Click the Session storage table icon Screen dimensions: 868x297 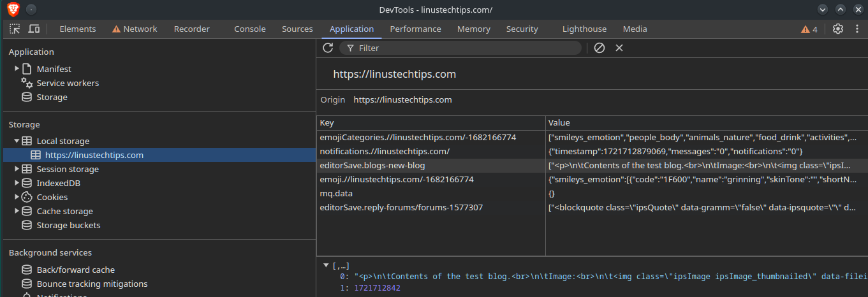tap(27, 169)
